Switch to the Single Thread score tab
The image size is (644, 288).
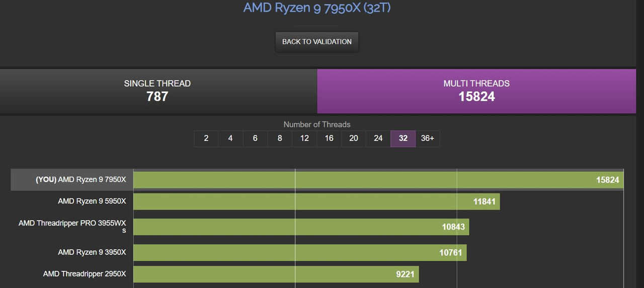(x=158, y=91)
